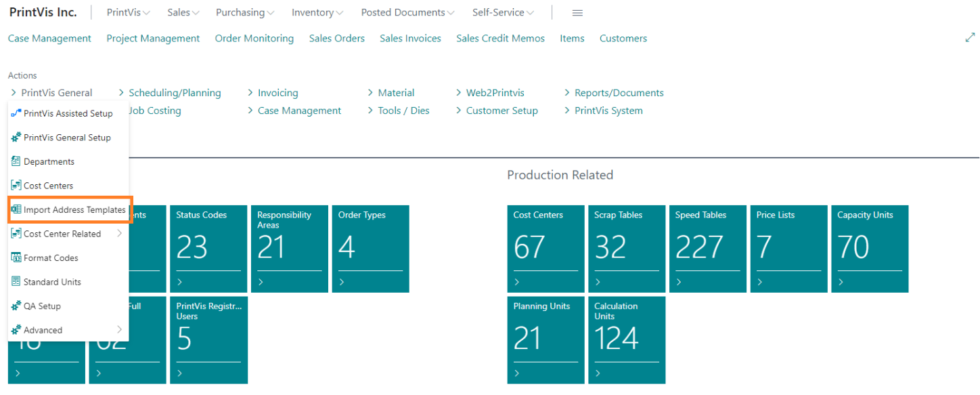
Task: Expand the Customer Setup action group
Action: coord(497,110)
